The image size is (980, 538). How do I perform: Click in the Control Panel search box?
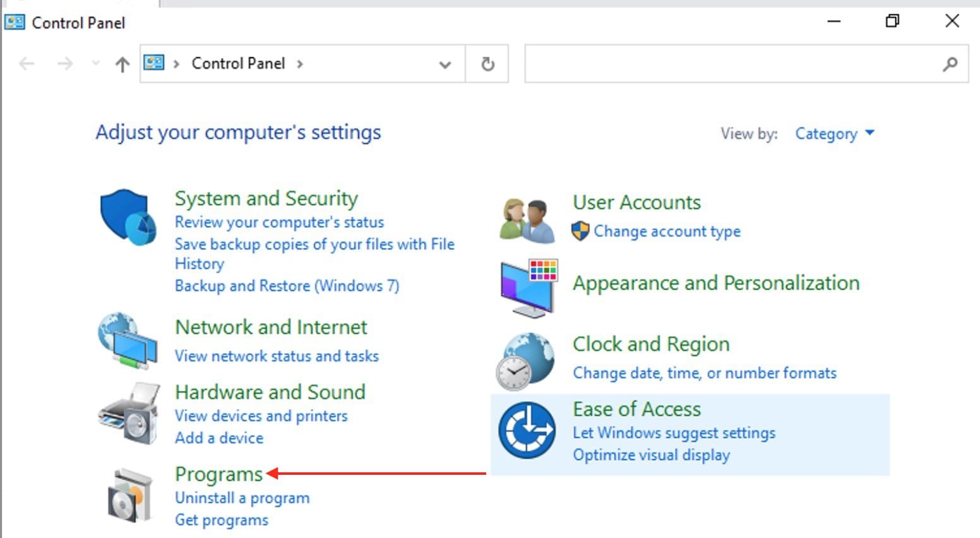[732, 64]
